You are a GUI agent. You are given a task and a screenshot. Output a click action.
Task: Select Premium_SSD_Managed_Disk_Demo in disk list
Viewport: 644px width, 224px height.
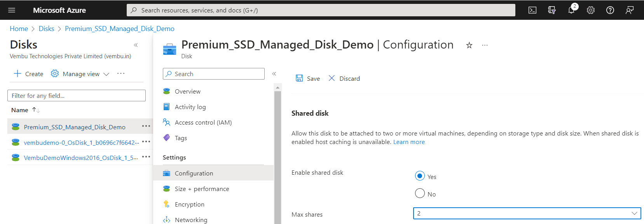(75, 127)
